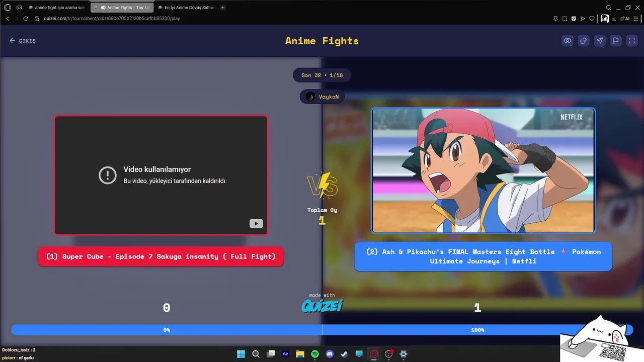Open the ad blocker shield icon
The image size is (644, 362).
(574, 19)
